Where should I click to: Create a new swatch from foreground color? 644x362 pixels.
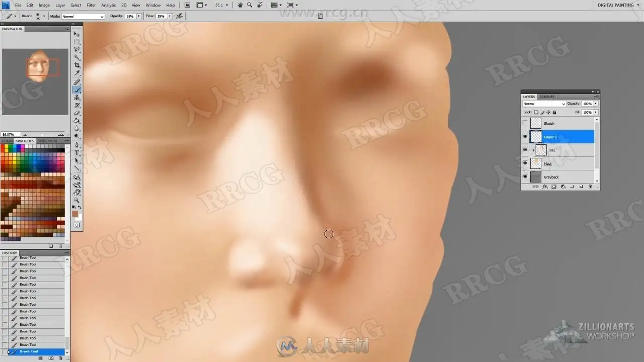tap(51, 246)
